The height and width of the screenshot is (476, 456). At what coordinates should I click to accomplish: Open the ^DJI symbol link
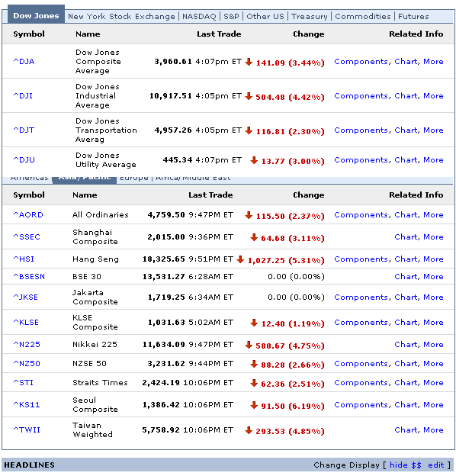pos(23,96)
